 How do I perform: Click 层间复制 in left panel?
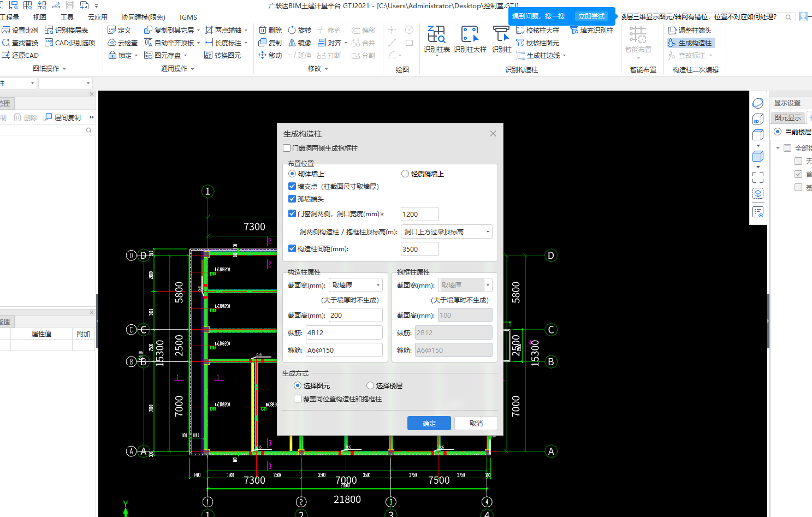(62, 117)
